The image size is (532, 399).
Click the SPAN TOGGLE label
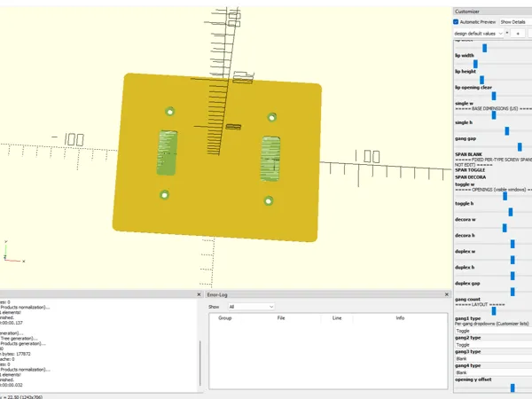click(x=470, y=170)
